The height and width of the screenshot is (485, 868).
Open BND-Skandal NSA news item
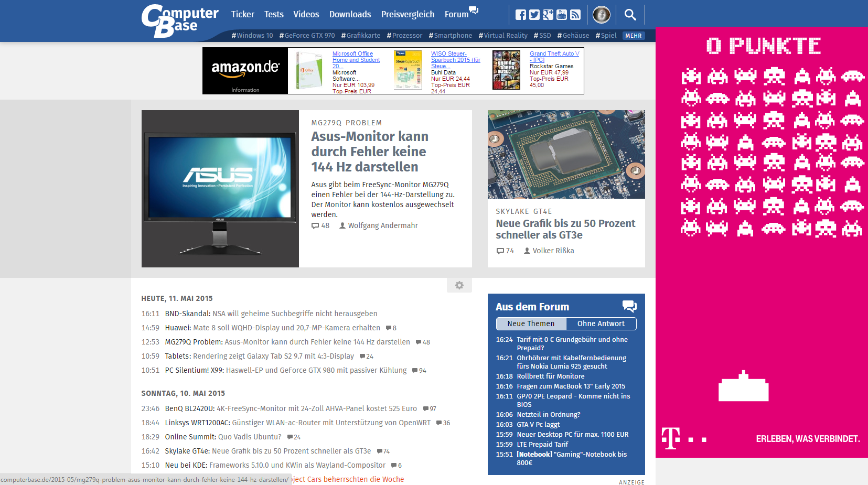271,314
